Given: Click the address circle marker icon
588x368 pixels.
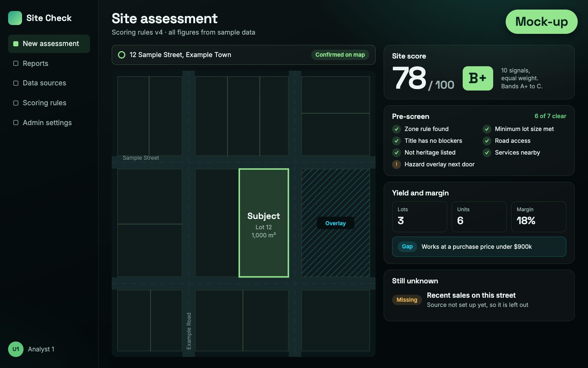Looking at the screenshot, I should [x=122, y=55].
